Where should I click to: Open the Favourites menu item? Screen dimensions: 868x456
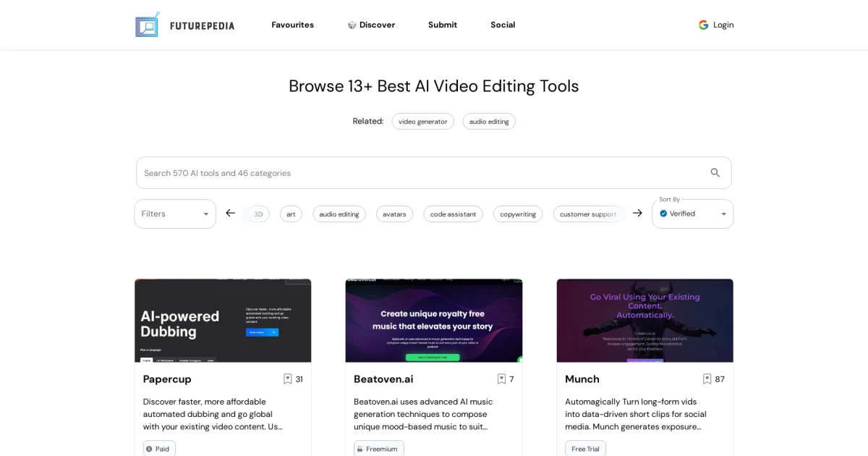click(x=292, y=24)
